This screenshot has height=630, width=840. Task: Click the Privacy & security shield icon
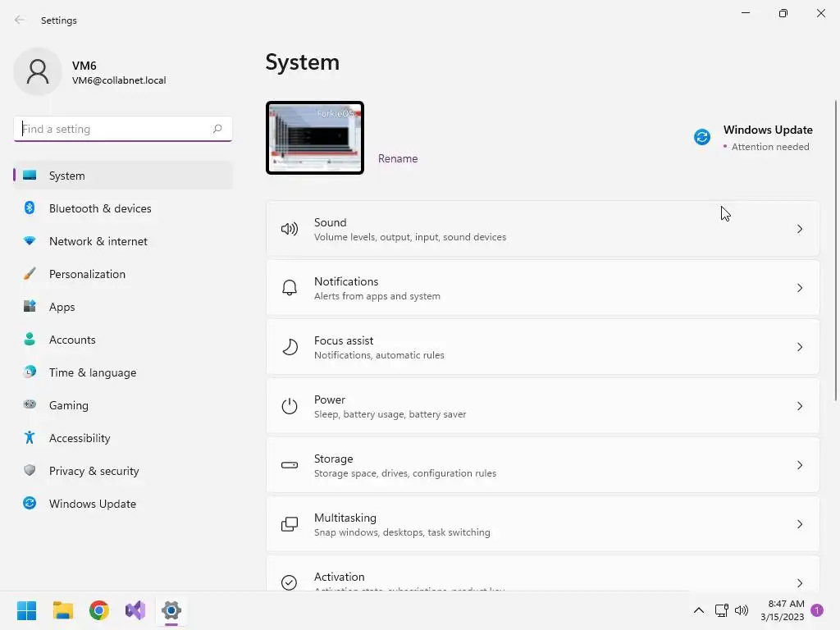click(30, 470)
